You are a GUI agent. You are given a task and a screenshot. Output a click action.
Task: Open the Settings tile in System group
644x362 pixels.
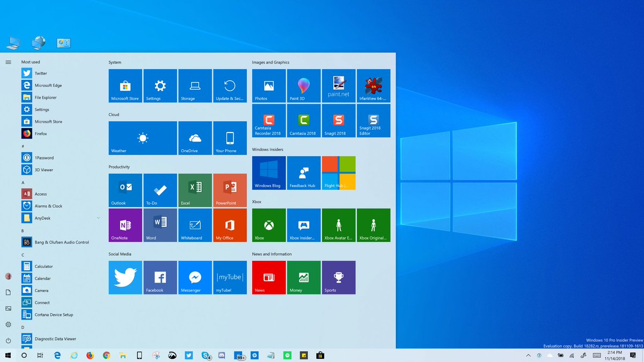(160, 86)
